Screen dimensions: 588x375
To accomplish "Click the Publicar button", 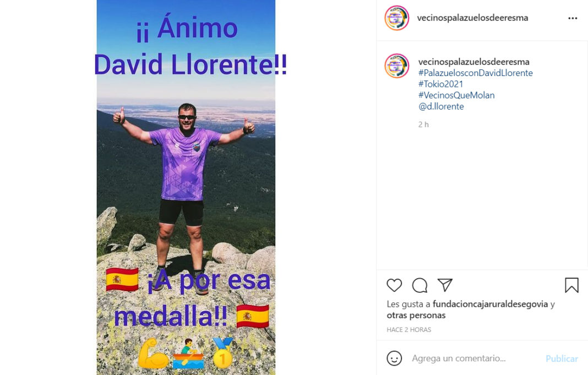I will pos(562,358).
